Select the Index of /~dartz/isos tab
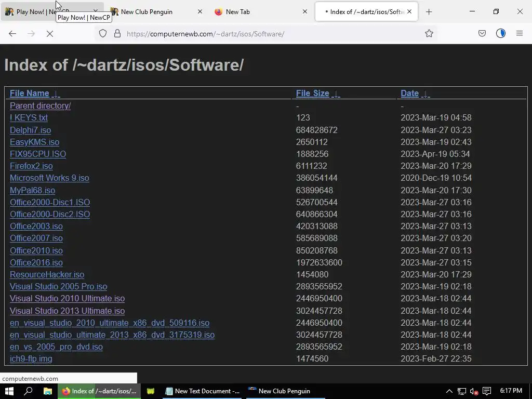The width and height of the screenshot is (532, 399). coord(366,11)
